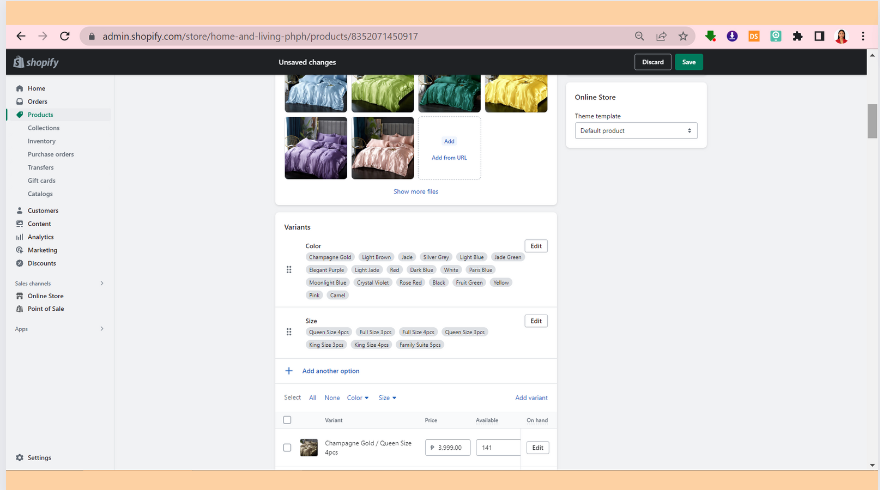Click the Home icon in sidebar
880x490 pixels.
point(20,89)
